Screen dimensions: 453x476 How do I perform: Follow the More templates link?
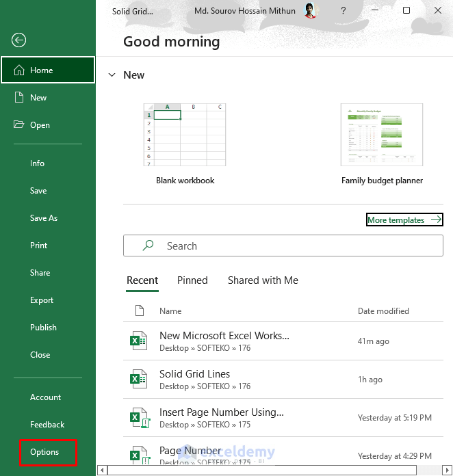(404, 220)
